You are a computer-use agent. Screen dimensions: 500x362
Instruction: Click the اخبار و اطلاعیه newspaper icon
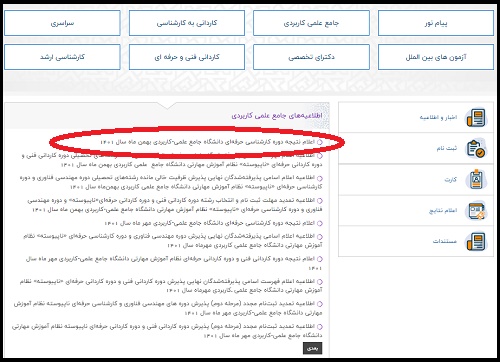(476, 117)
